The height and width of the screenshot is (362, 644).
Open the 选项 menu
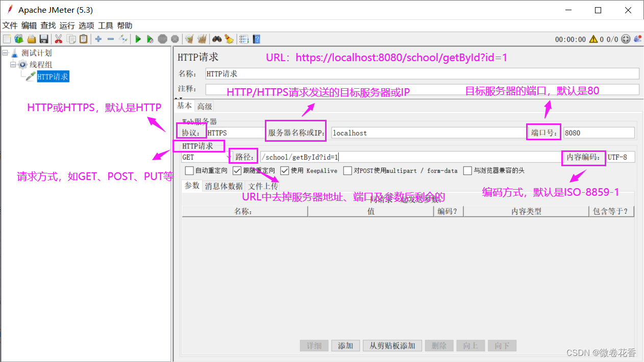tap(86, 25)
